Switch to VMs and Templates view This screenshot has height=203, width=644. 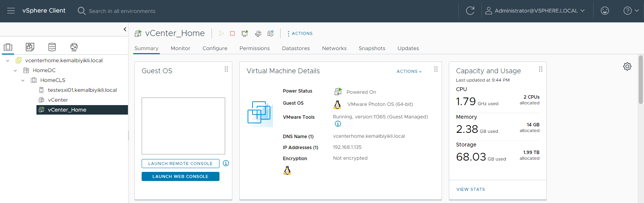[x=30, y=47]
